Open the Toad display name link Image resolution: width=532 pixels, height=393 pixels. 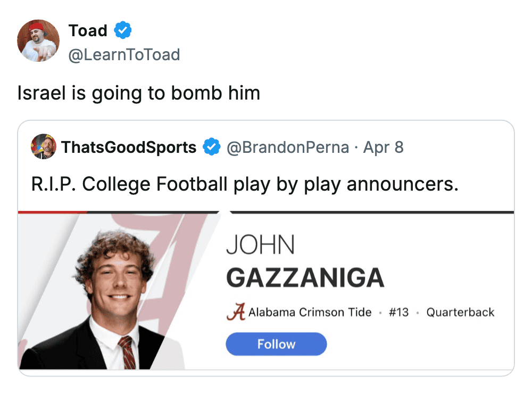tap(88, 31)
